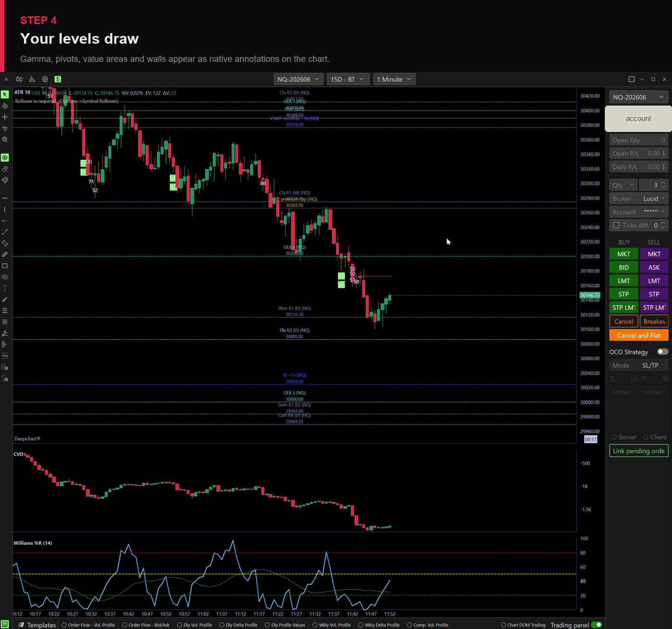Image resolution: width=672 pixels, height=629 pixels.
Task: Select the Order Flow - Vol. Profile template
Action: point(88,625)
